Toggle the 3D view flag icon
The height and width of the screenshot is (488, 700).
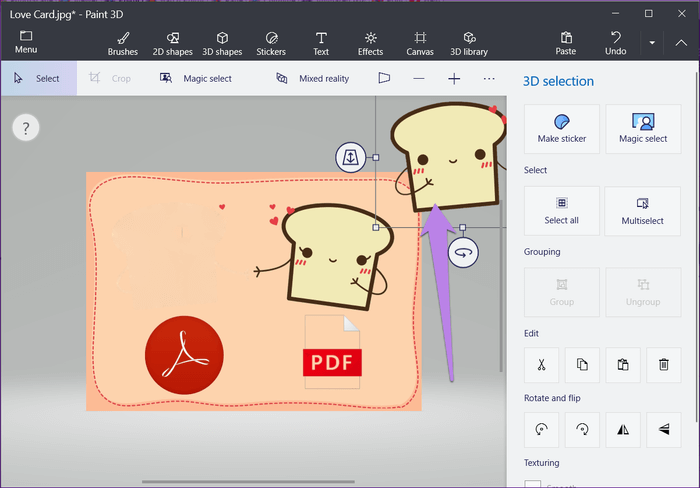pos(384,78)
